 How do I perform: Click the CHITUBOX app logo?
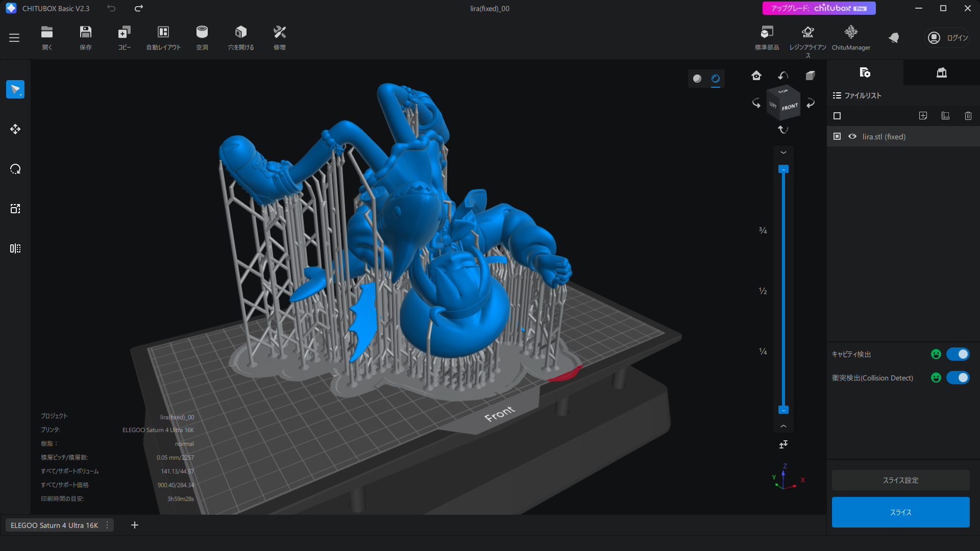point(11,8)
